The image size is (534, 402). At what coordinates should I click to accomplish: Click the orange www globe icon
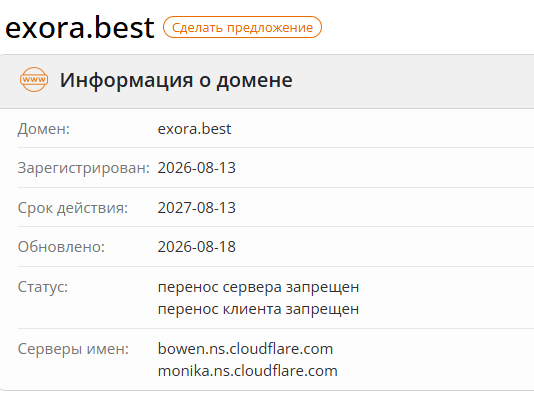[34, 80]
